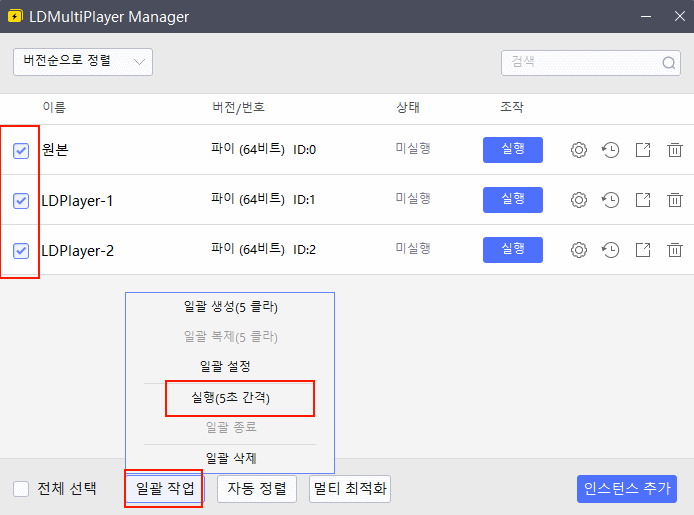Select 실행(5초 간격) from batch menu

click(x=230, y=397)
